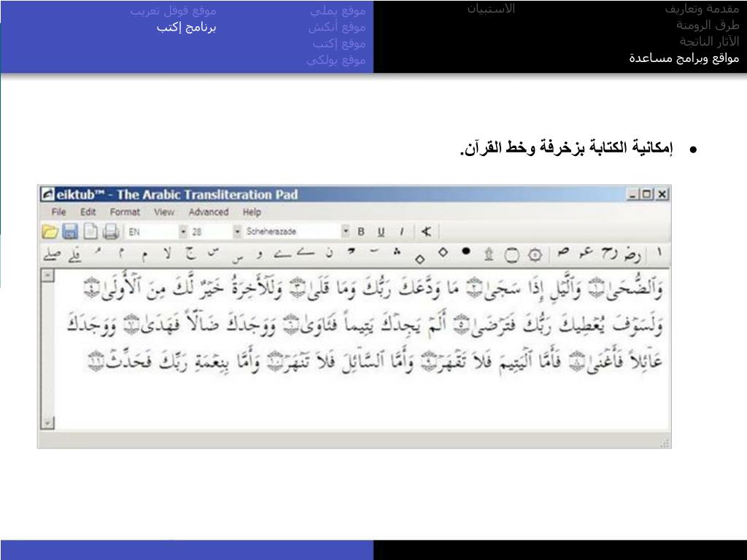
Task: Insert the raised hollow diamond symbol
Action: pos(443,252)
